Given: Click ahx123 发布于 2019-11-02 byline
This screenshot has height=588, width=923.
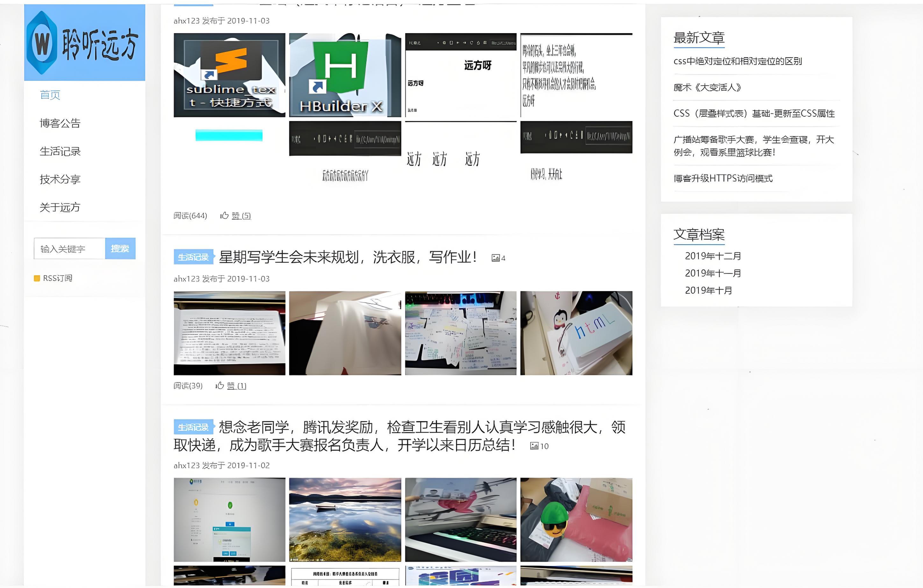Looking at the screenshot, I should click(x=222, y=465).
